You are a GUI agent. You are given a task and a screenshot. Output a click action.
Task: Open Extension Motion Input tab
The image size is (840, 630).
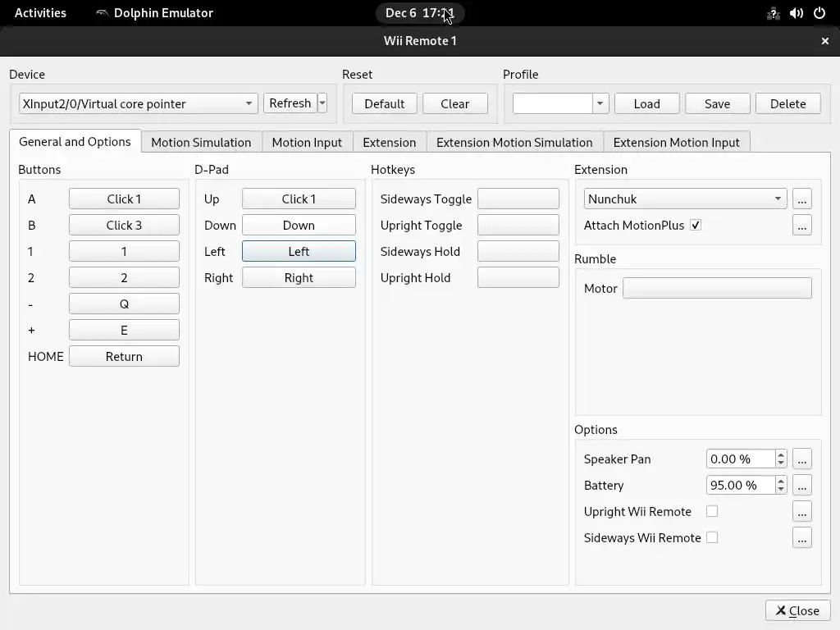pyautogui.click(x=676, y=142)
